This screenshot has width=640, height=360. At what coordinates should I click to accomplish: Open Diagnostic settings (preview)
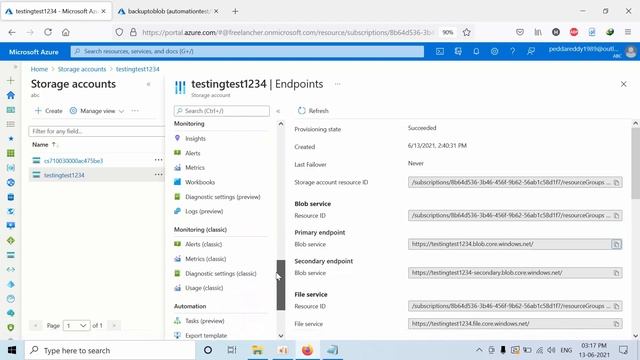coord(222,197)
